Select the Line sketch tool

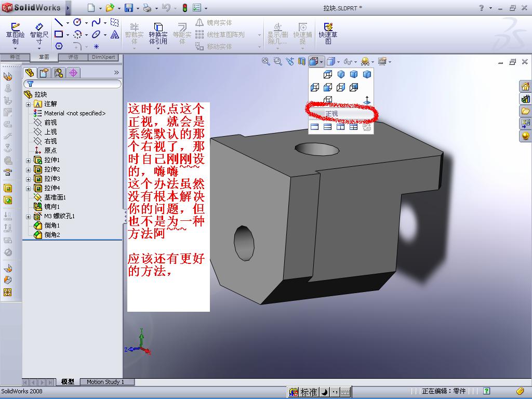tap(59, 22)
